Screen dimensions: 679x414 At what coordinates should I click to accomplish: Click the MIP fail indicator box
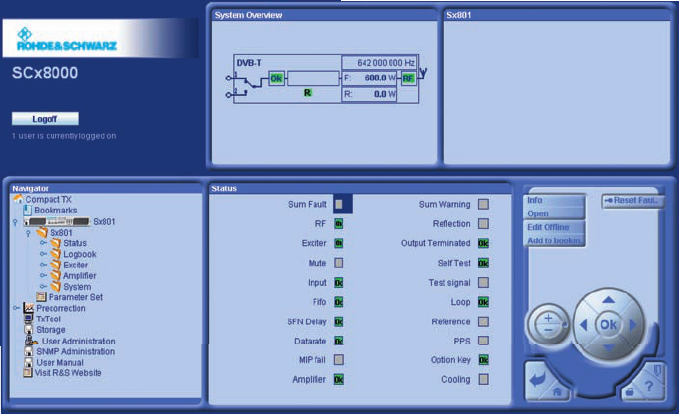(x=339, y=359)
